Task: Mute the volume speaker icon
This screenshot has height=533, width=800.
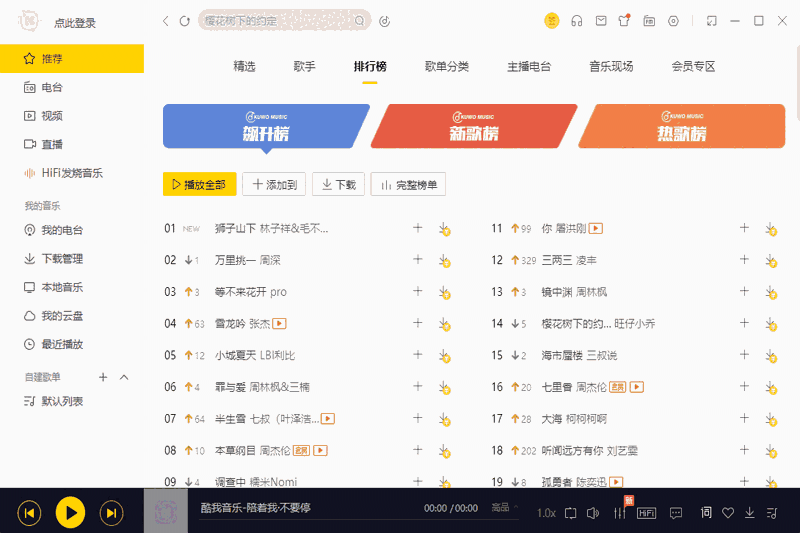Action: 593,513
